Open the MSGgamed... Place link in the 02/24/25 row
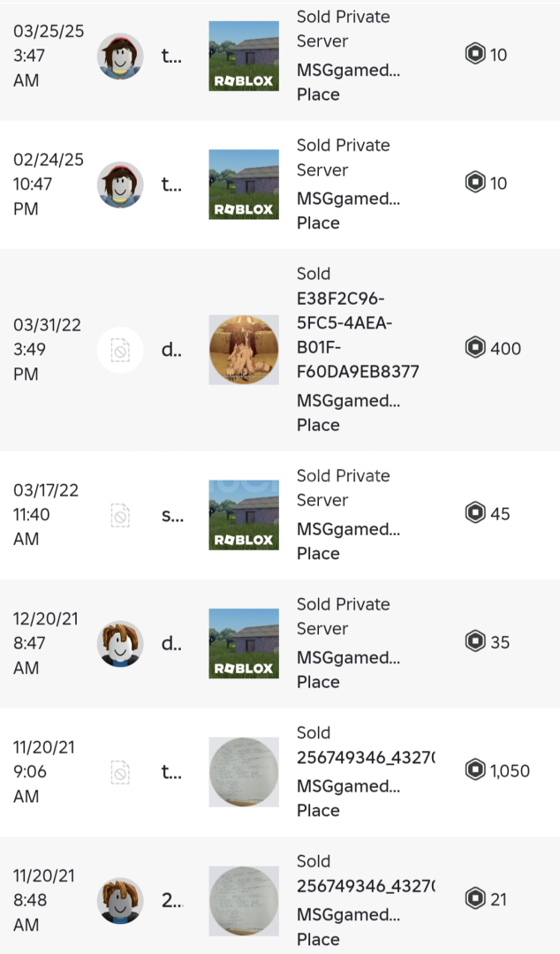Screen dimensions: 560x954 point(348,210)
